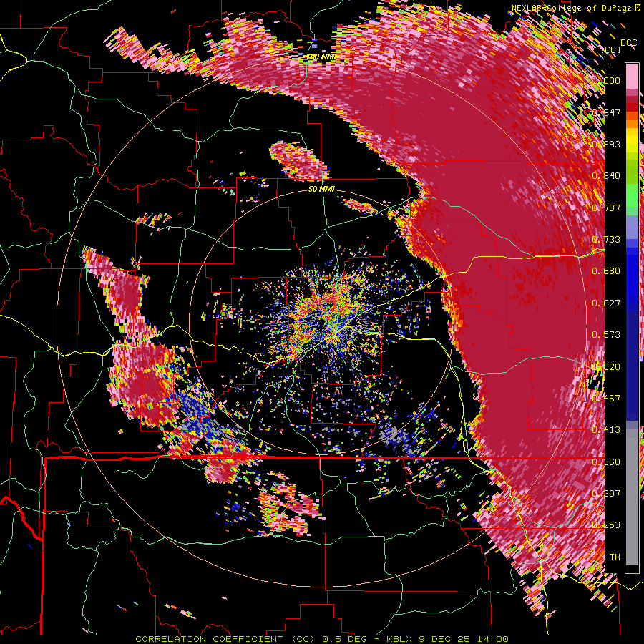Click the 0.573 scale value
Image resolution: width=644 pixels, height=644 pixels.
coord(606,335)
